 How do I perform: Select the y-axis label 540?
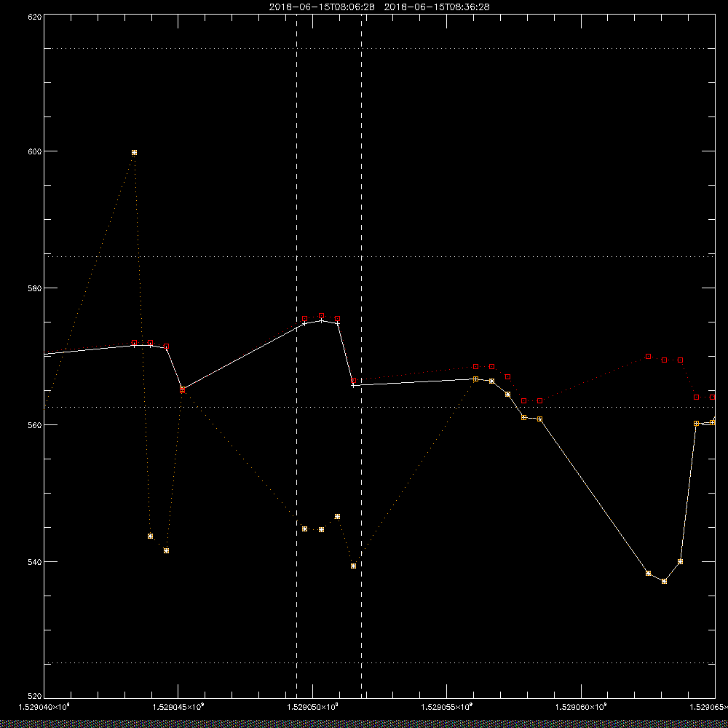pos(35,562)
